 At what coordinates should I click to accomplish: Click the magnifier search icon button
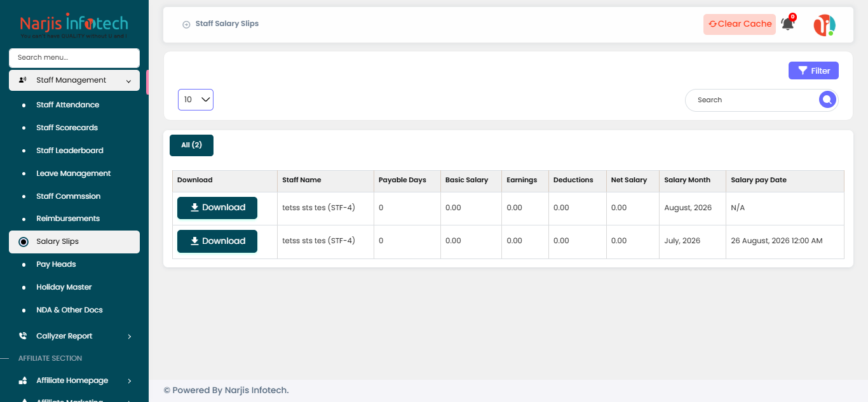pos(827,100)
